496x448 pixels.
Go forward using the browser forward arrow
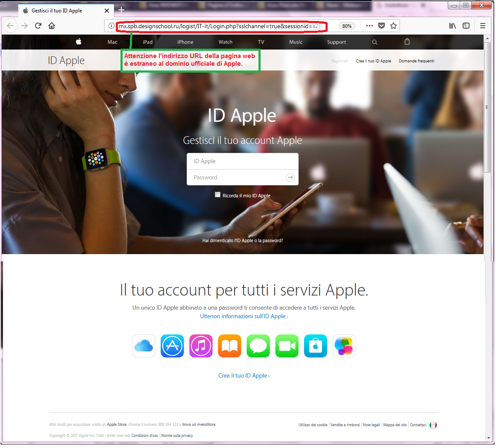[x=24, y=26]
